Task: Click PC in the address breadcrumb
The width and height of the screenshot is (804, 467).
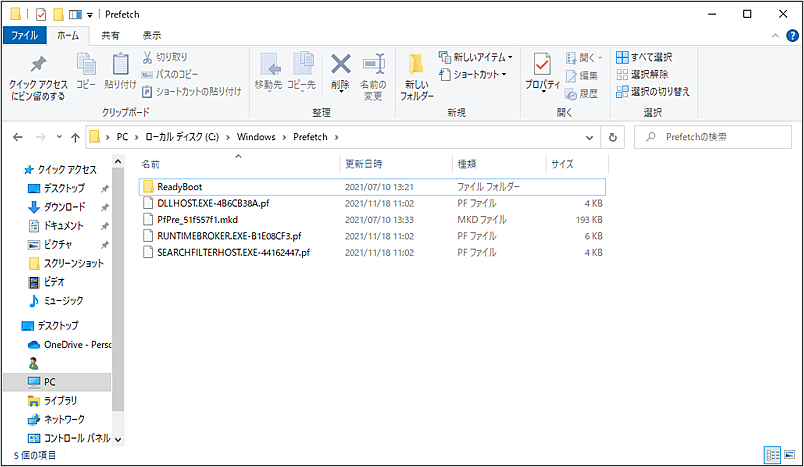Action: tap(122, 137)
